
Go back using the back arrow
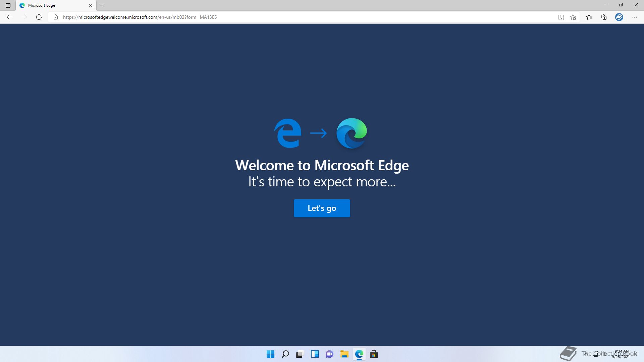(x=9, y=17)
